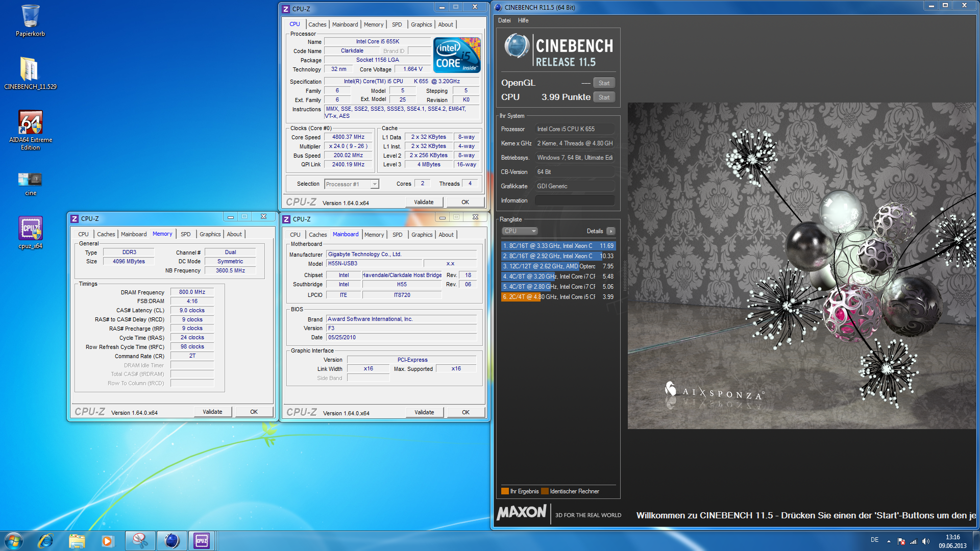
Task: Click the Action Center flag tray icon
Action: pos(901,541)
